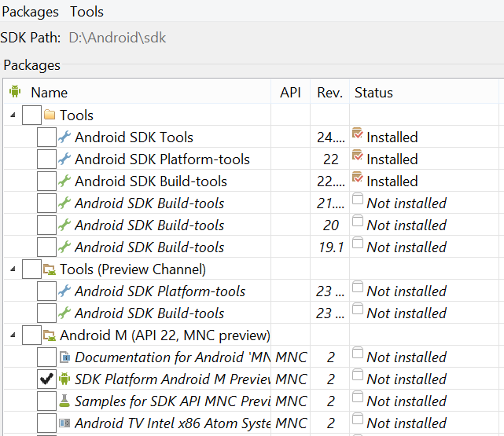Click the Android TV Intel x86 system image icon
The height and width of the screenshot is (436, 504).
[x=64, y=423]
